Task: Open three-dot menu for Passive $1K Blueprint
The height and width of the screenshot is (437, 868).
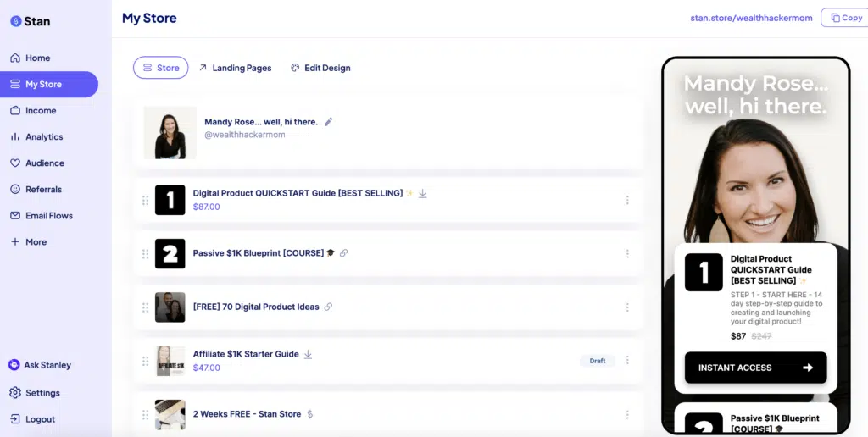Action: pos(627,254)
